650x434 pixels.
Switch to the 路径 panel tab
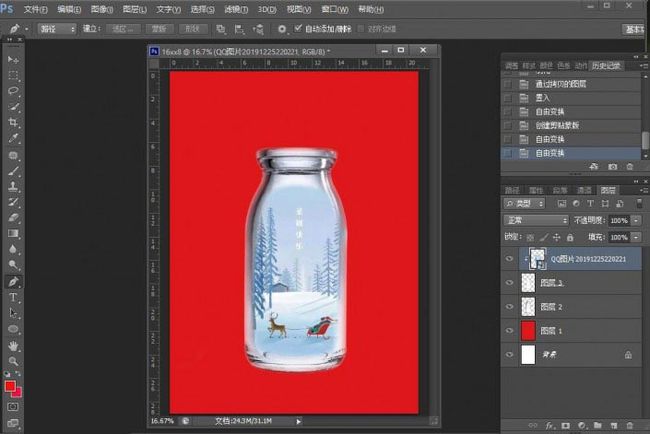click(512, 190)
